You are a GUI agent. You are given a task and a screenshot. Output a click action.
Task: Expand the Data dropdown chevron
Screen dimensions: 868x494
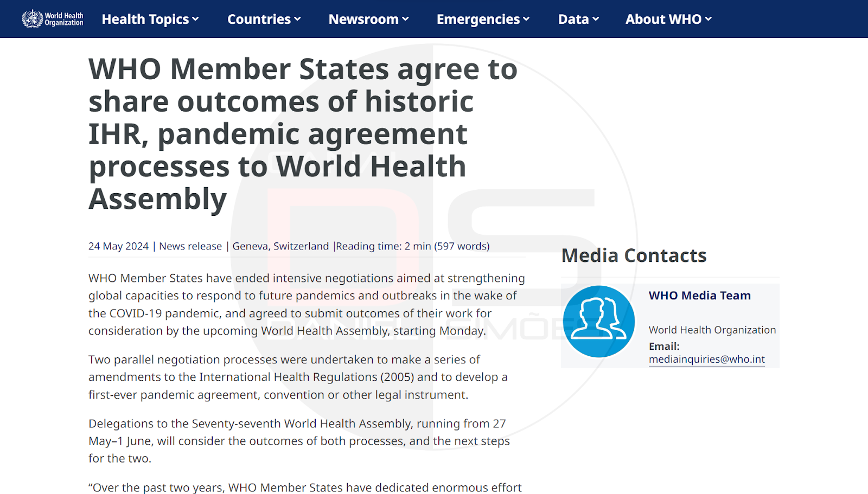coord(596,20)
